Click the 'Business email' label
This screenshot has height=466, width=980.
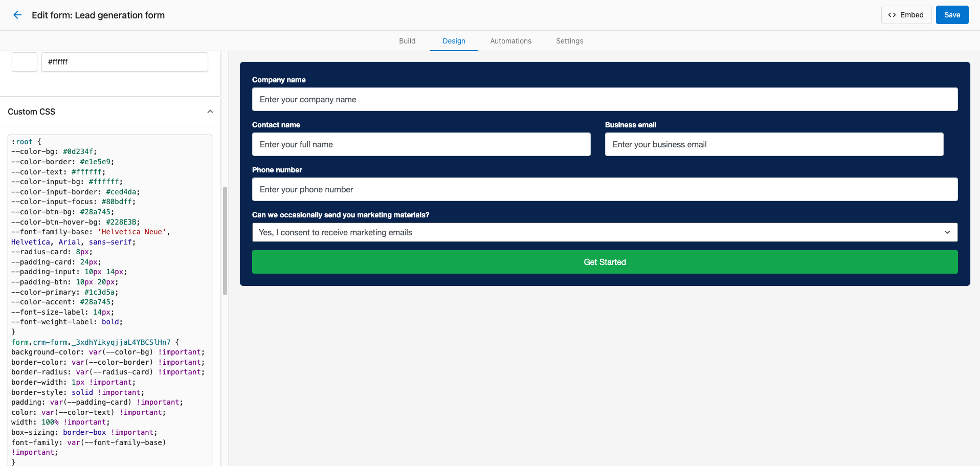pyautogui.click(x=631, y=125)
